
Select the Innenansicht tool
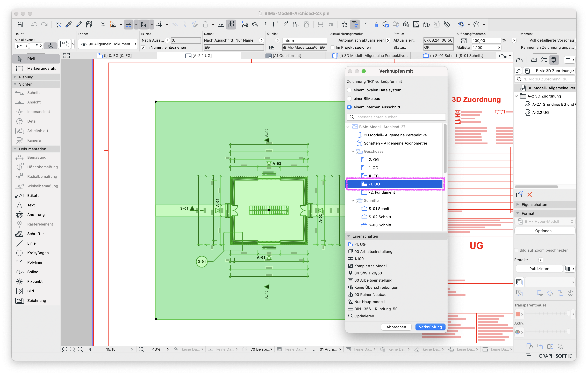click(x=36, y=112)
